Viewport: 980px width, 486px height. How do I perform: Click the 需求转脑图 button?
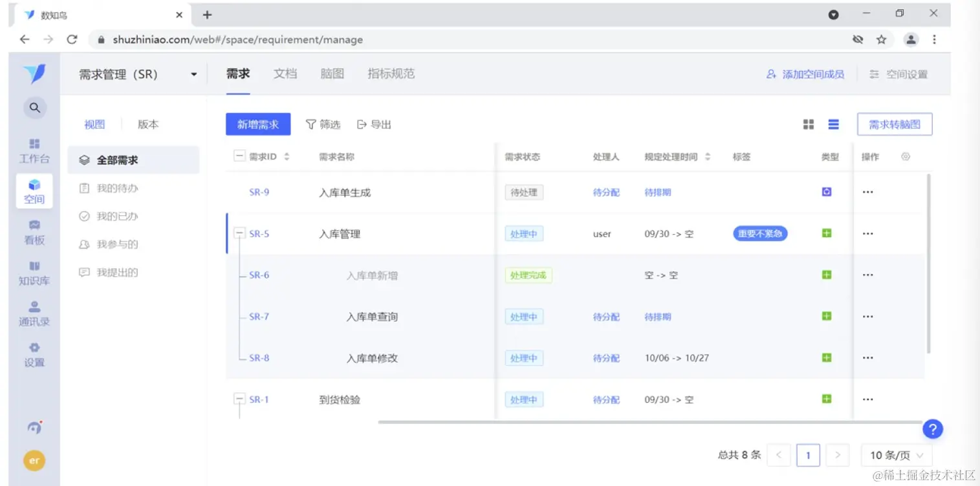click(895, 124)
